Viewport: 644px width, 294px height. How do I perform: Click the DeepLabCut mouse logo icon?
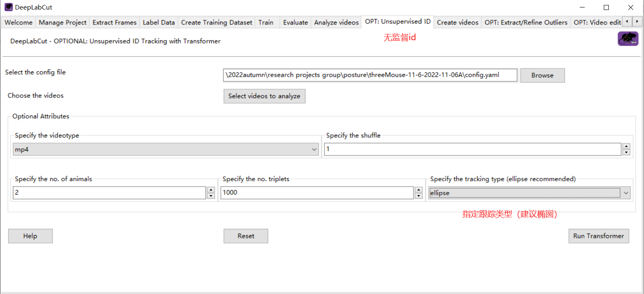point(628,39)
